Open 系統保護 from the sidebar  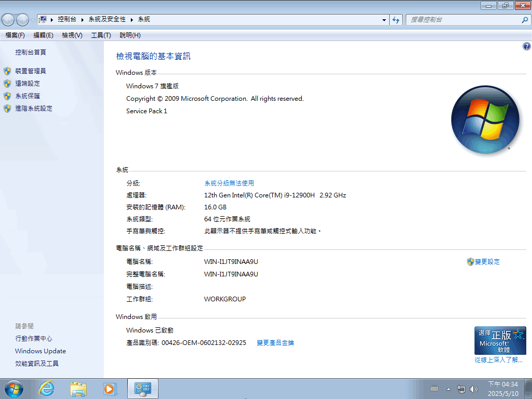(x=28, y=96)
